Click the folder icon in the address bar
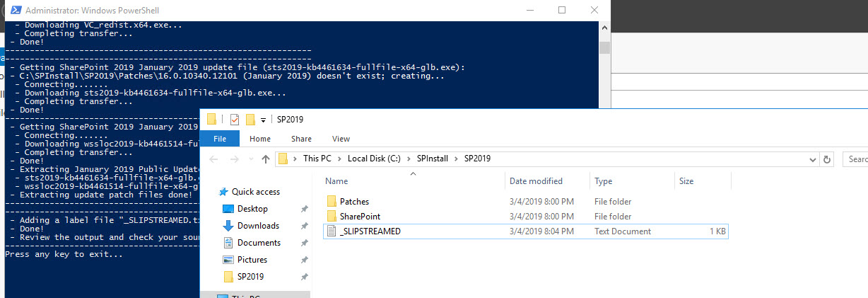This screenshot has width=868, height=298. (x=283, y=159)
